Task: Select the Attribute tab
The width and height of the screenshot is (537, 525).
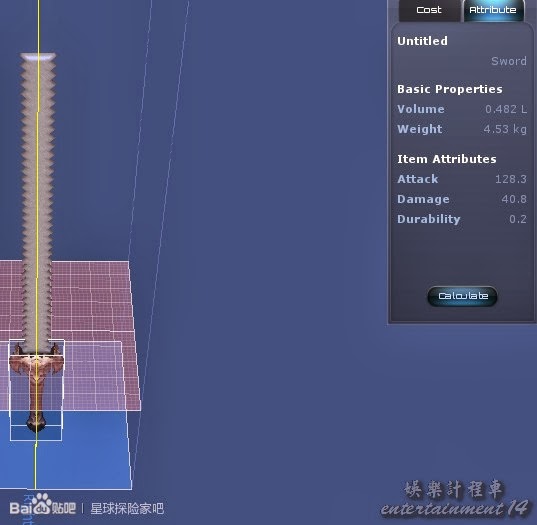Action: pyautogui.click(x=493, y=10)
